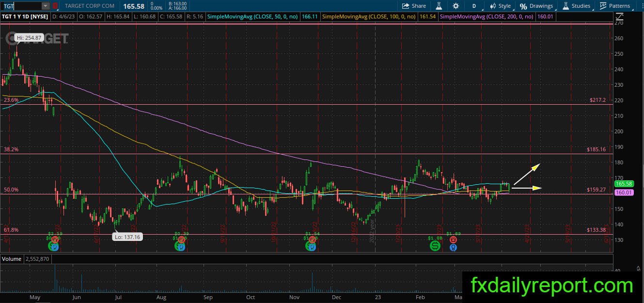644x303 pixels.
Task: Click the 23.6% Fibonacci level label
Action: click(11, 100)
